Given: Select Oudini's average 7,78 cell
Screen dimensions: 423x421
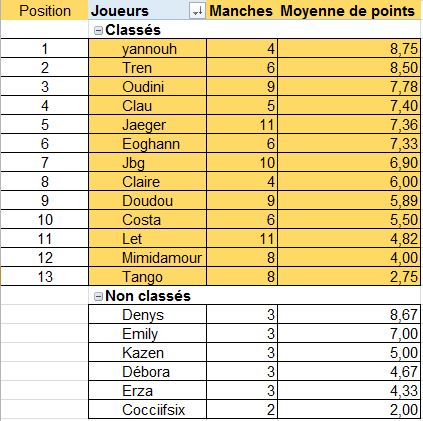Looking at the screenshot, I should coord(349,87).
